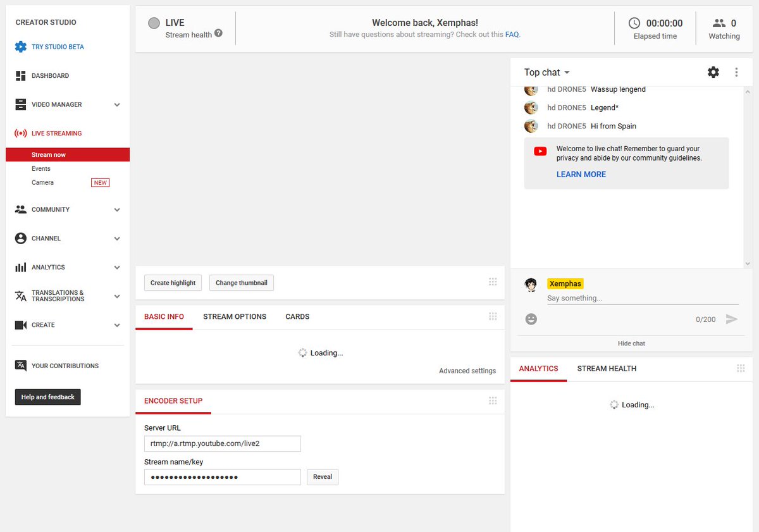This screenshot has height=532, width=759.
Task: Expand the Video Manager section
Action: [117, 105]
